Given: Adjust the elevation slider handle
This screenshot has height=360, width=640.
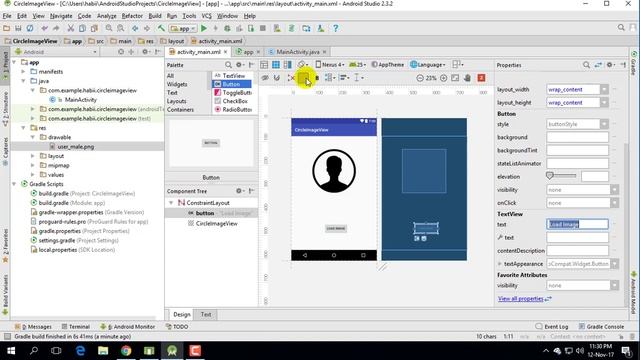Looking at the screenshot, I should click(549, 176).
